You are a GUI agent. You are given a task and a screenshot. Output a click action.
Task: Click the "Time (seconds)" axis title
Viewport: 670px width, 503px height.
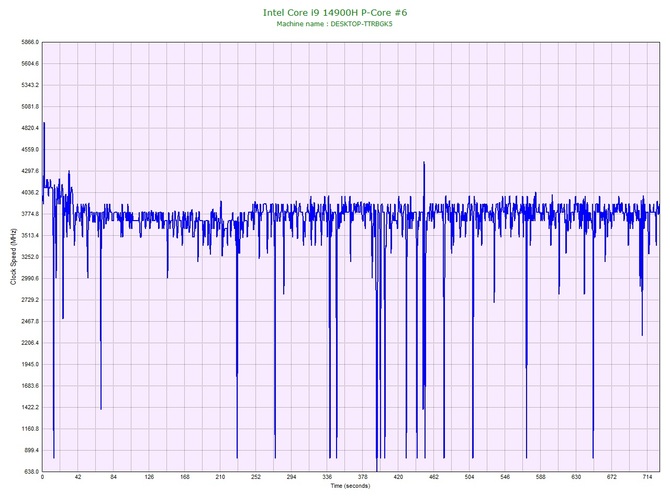tap(350, 486)
